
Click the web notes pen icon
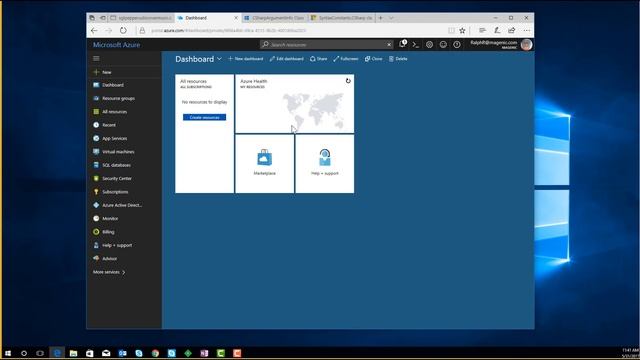(497, 31)
